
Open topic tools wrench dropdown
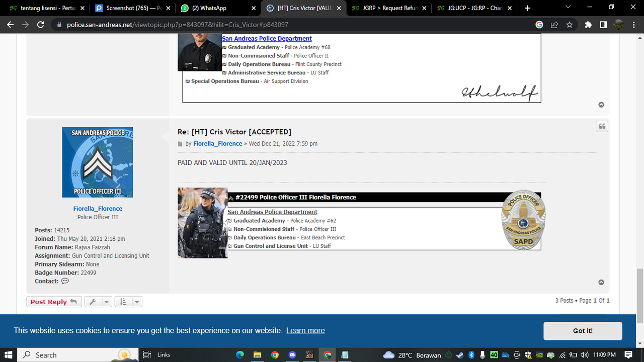coord(98,302)
